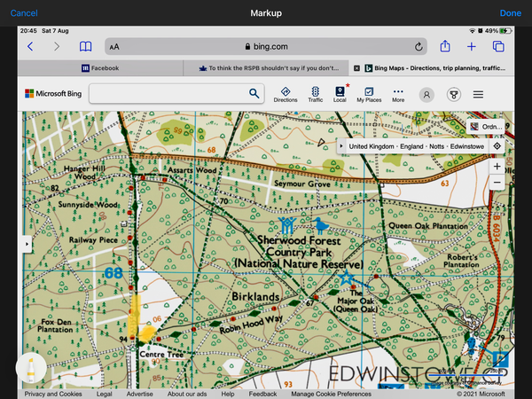
Task: Click the Microsoft Bing logo
Action: tap(53, 94)
